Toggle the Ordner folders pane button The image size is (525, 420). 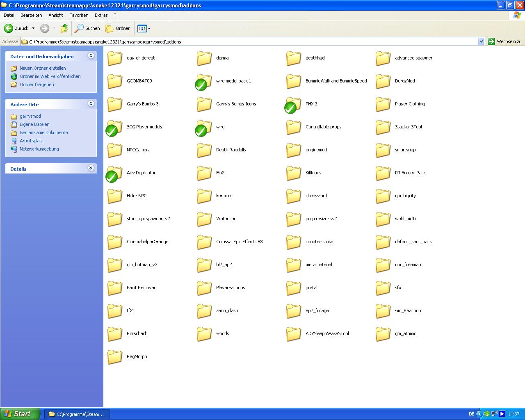pyautogui.click(x=118, y=28)
